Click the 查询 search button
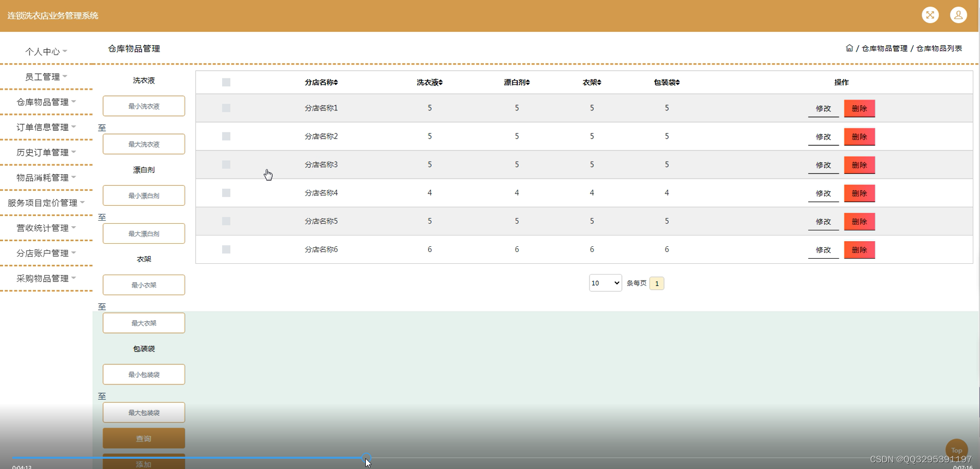This screenshot has width=980, height=469. pyautogui.click(x=144, y=438)
